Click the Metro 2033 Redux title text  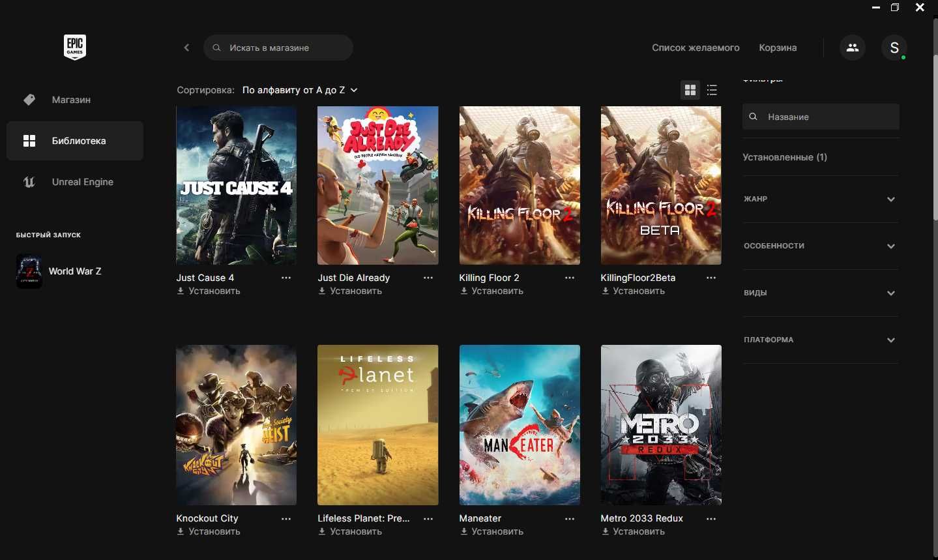tap(642, 518)
